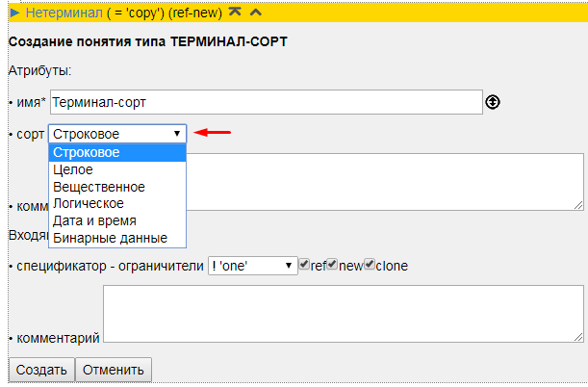Open the сорт dropdown showing Строковое
This screenshot has height=387, width=588.
pyautogui.click(x=116, y=134)
